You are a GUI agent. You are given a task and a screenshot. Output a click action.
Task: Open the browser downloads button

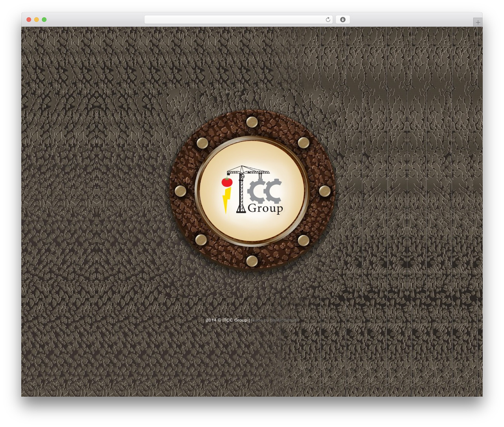(343, 20)
